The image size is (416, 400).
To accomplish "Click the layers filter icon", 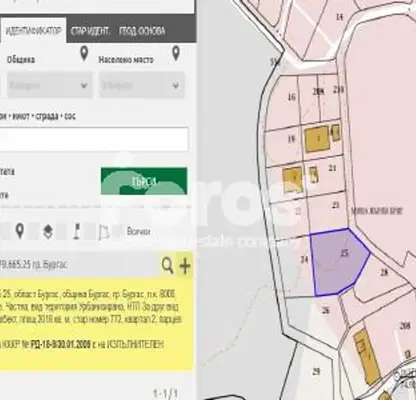I will [48, 232].
